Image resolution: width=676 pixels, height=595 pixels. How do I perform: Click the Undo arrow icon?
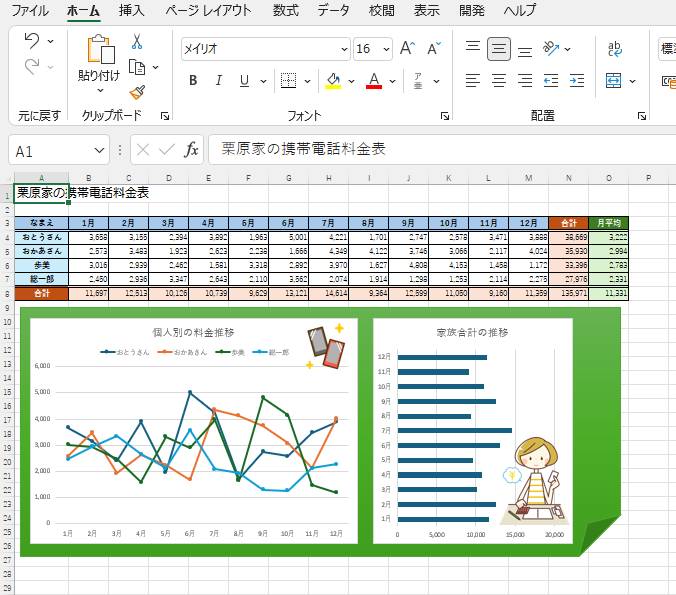[32, 41]
